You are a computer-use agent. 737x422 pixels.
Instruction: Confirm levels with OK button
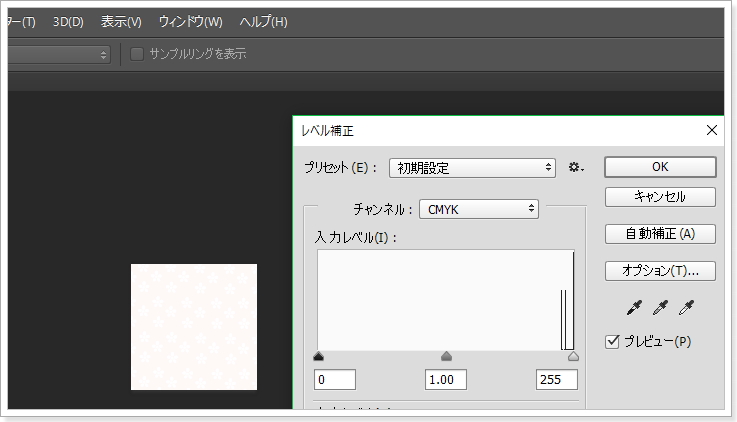[x=660, y=167]
